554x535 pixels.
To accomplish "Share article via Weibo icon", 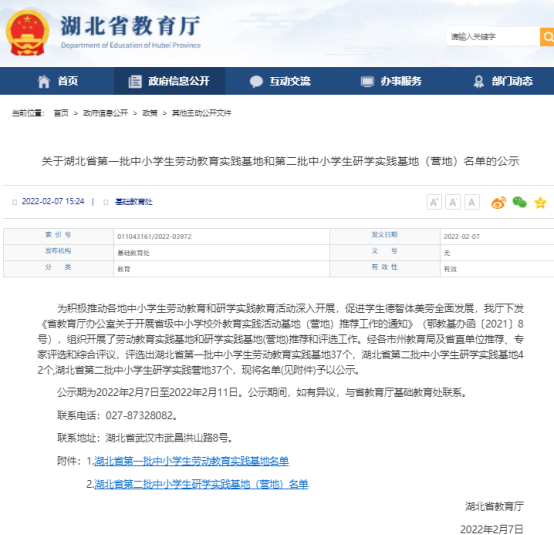I will click(499, 202).
